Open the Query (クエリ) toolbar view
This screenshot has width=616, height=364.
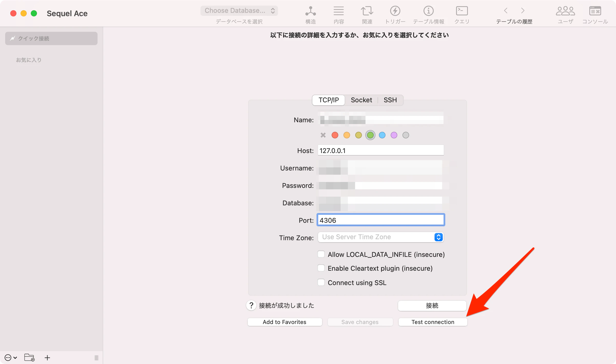point(462,15)
